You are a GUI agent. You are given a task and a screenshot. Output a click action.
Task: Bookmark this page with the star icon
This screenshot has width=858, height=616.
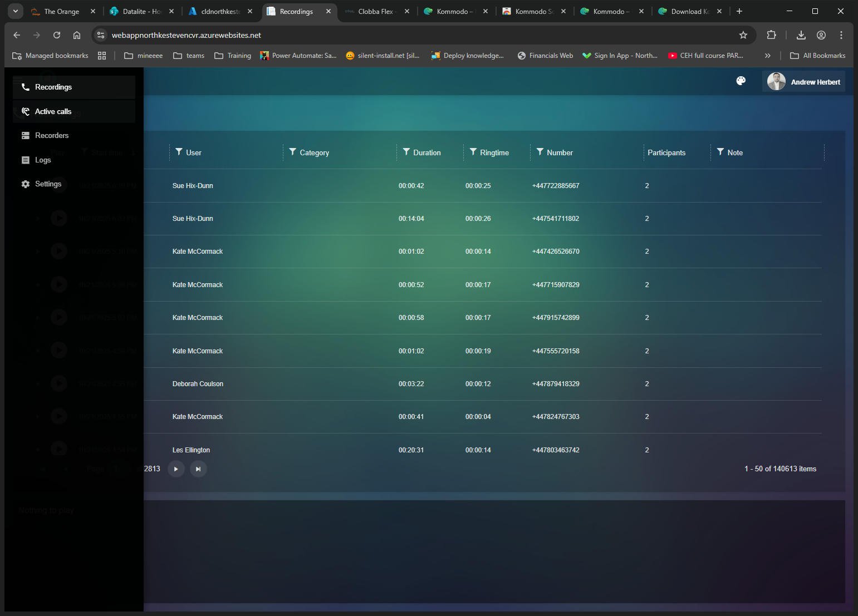743,35
